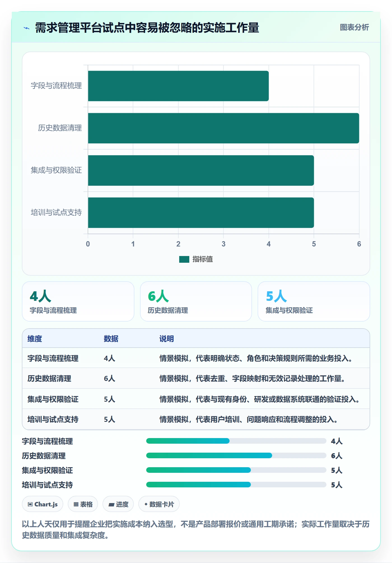Click the 4人 value in the table
This screenshot has height=563, width=392.
click(x=109, y=358)
